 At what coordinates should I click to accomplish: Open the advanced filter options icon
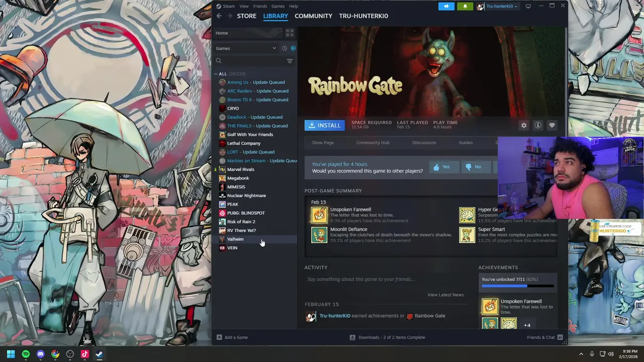290,61
